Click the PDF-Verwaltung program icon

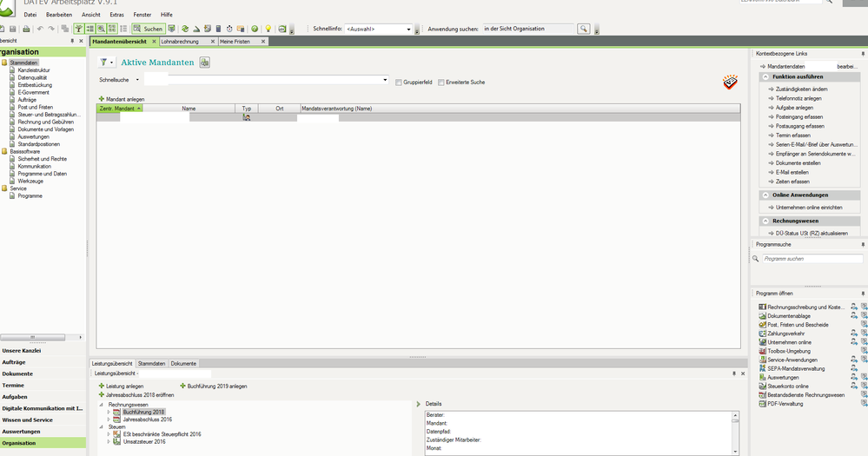tap(762, 404)
